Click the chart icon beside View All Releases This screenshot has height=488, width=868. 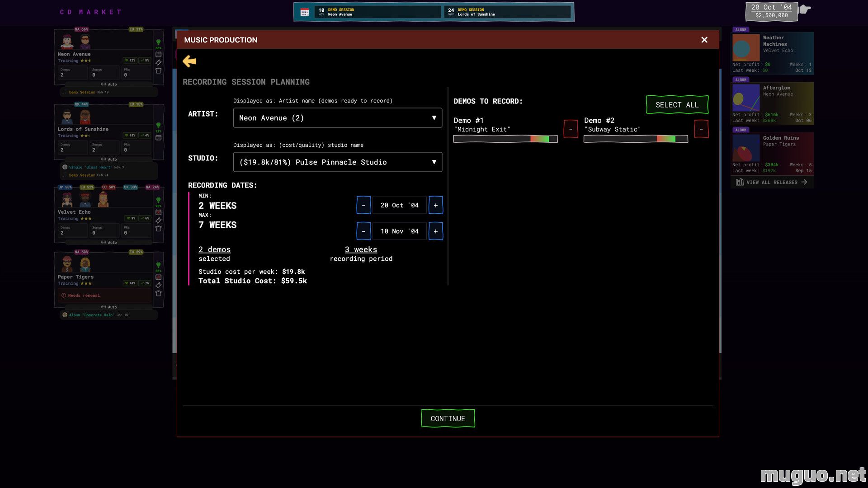pos(740,182)
